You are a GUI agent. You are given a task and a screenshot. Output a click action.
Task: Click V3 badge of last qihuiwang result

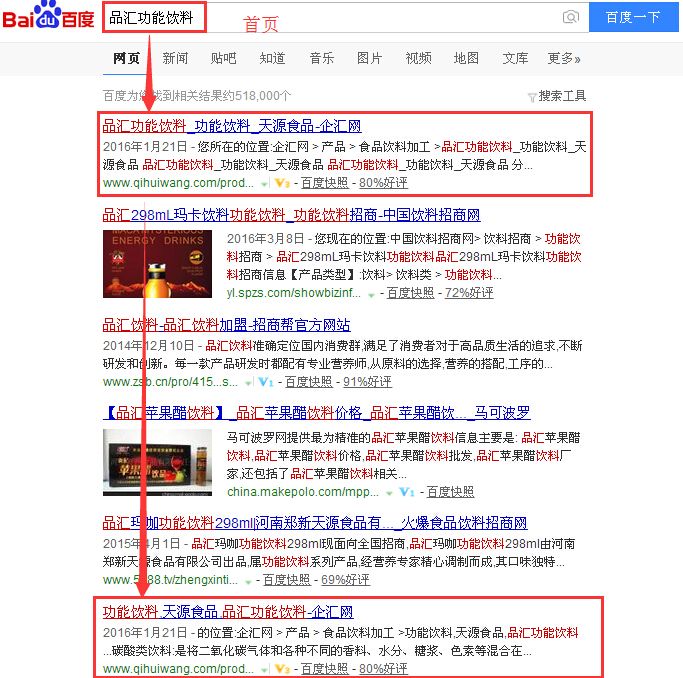click(282, 669)
